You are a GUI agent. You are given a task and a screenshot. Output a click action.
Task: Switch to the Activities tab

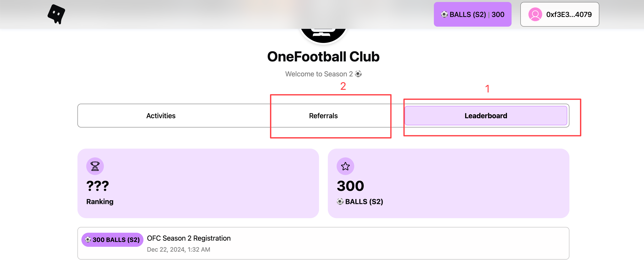pos(161,116)
